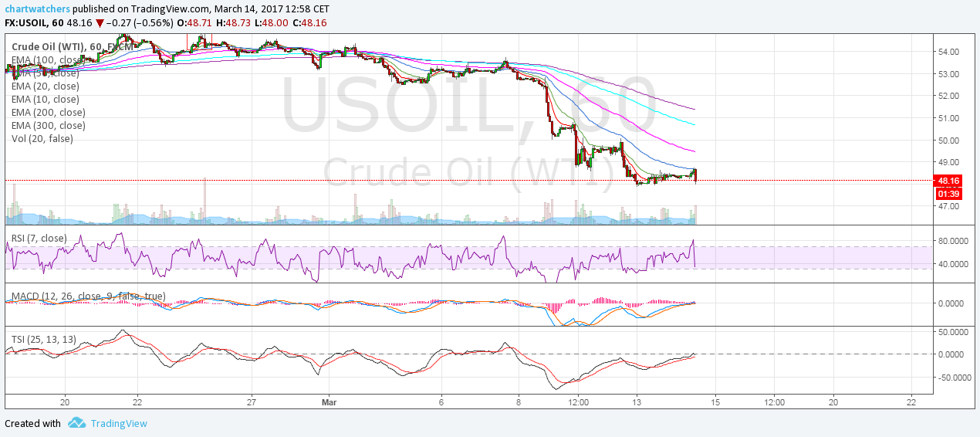
Task: Click the 80.0000 RSI axis value
Action: click(953, 241)
